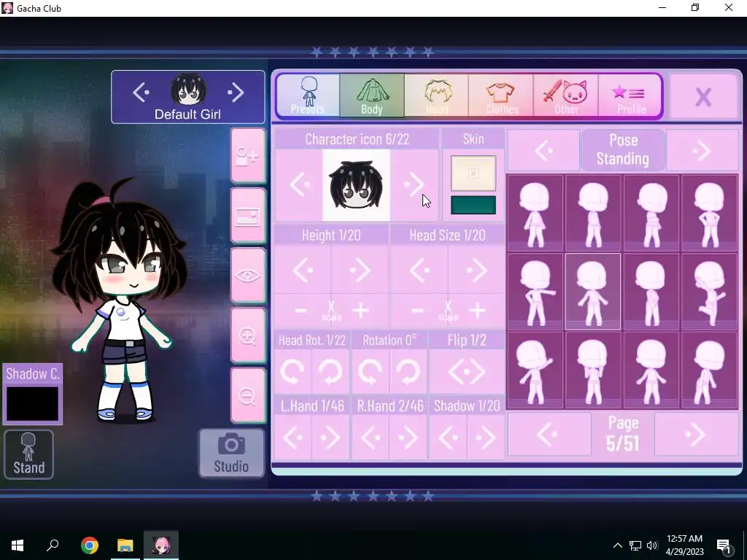The height and width of the screenshot is (560, 747).
Task: Select next L.Hand option
Action: [x=330, y=437]
